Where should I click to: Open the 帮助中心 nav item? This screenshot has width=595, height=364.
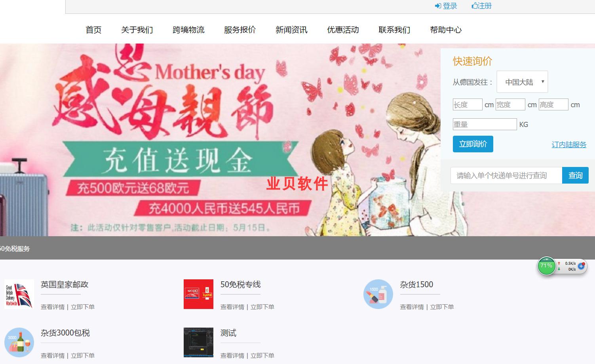pyautogui.click(x=446, y=30)
